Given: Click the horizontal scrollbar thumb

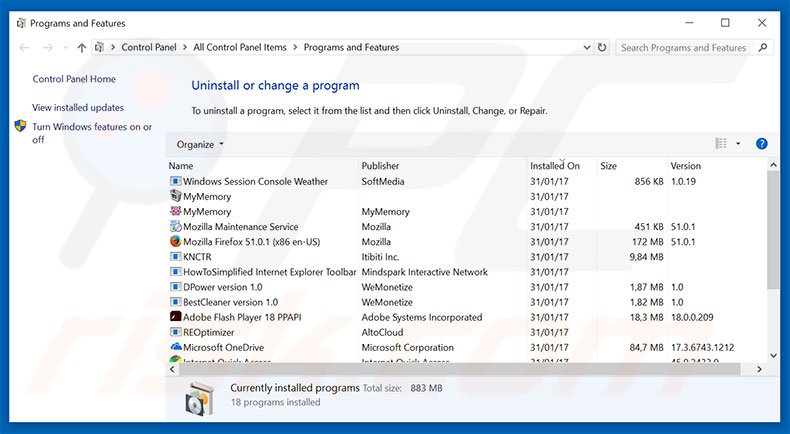Looking at the screenshot, I should coord(459,369).
